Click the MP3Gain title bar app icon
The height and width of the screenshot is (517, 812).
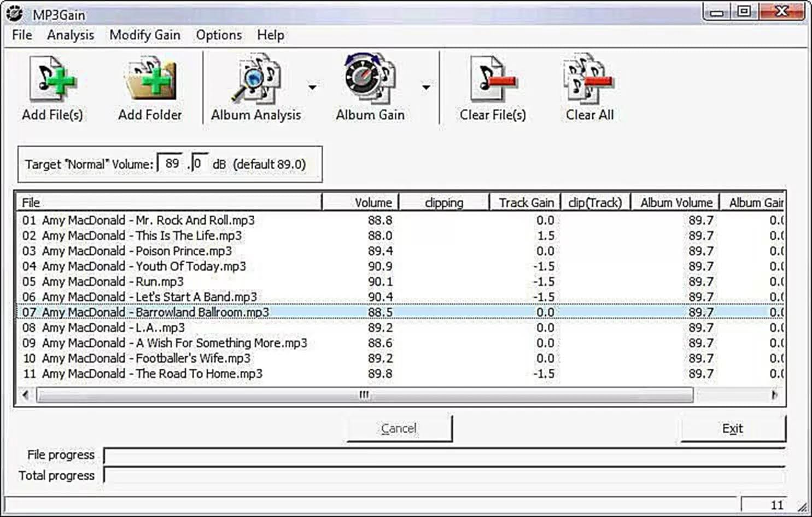click(x=15, y=13)
